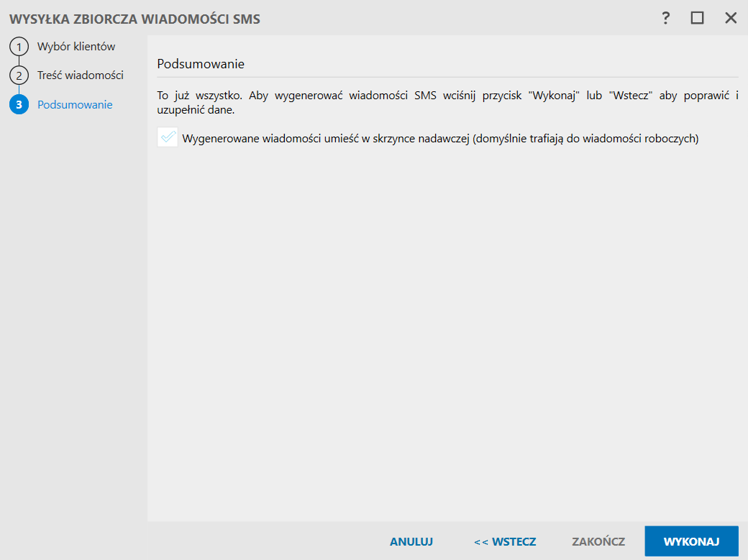Open help via the question mark icon
This screenshot has width=748, height=560.
665,18
